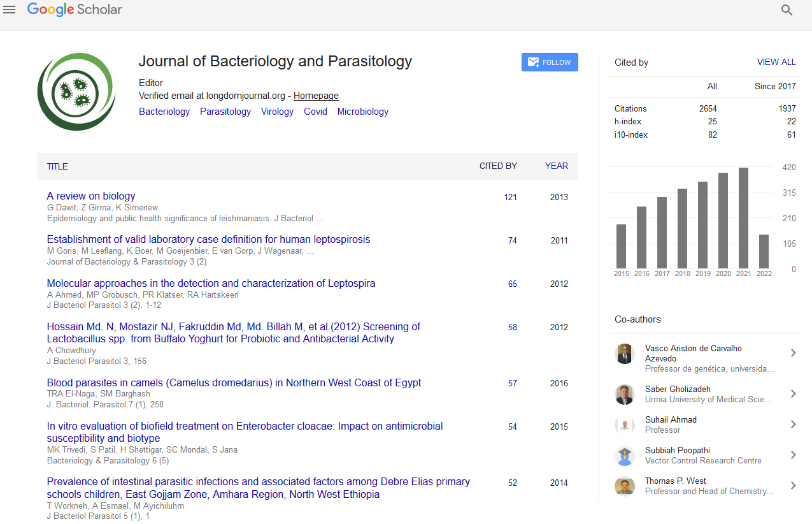Image resolution: width=812 pixels, height=524 pixels.
Task: Open co-author Thomas P. West's profile
Action: [675, 481]
